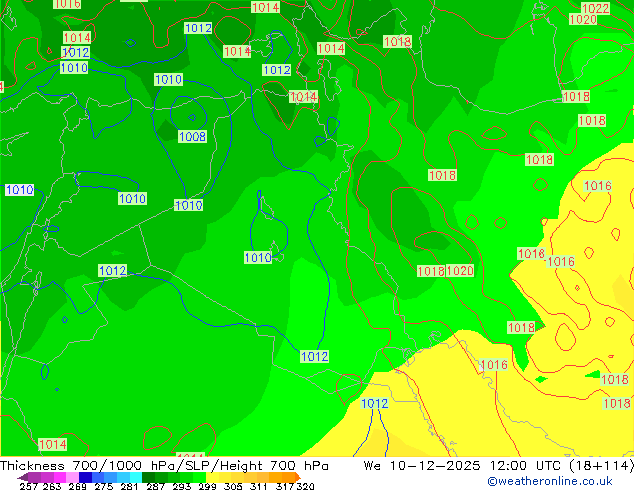Click the legend value 299

pos(207,486)
